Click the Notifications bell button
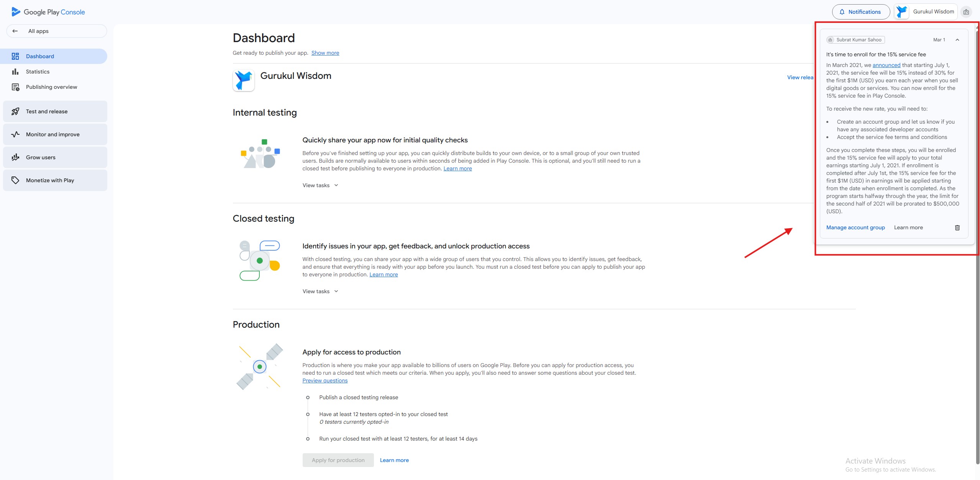This screenshot has height=480, width=980. click(x=860, y=12)
